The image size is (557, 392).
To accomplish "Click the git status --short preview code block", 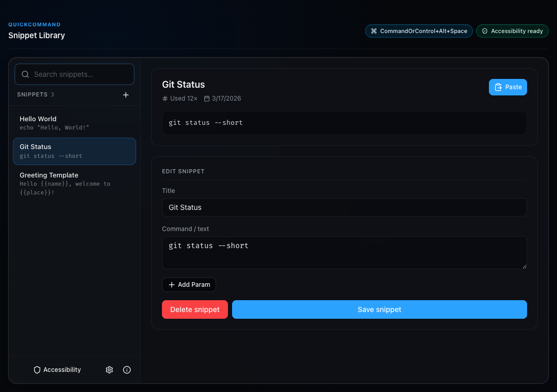I will (x=344, y=123).
